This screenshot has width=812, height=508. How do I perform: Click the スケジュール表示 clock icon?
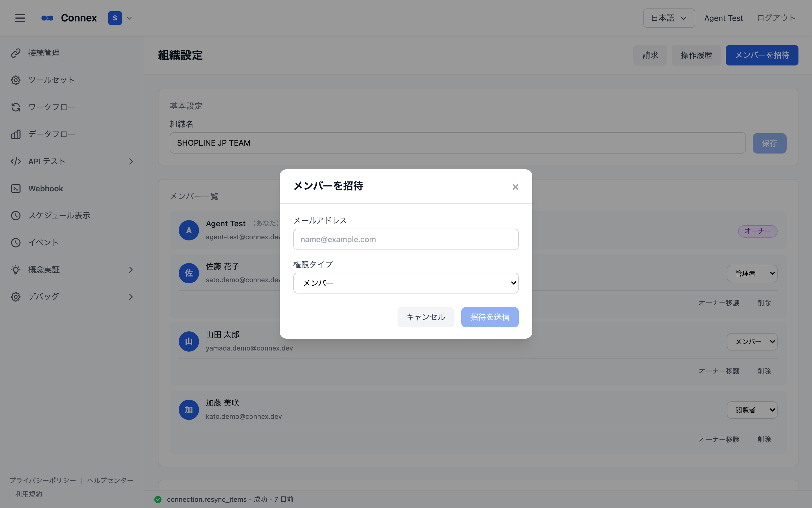tap(16, 215)
